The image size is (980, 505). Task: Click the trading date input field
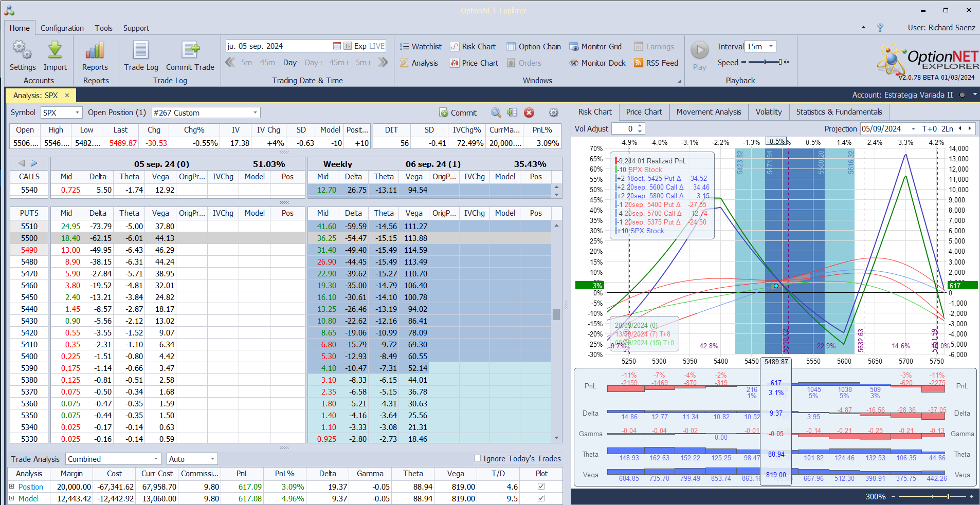click(279, 46)
